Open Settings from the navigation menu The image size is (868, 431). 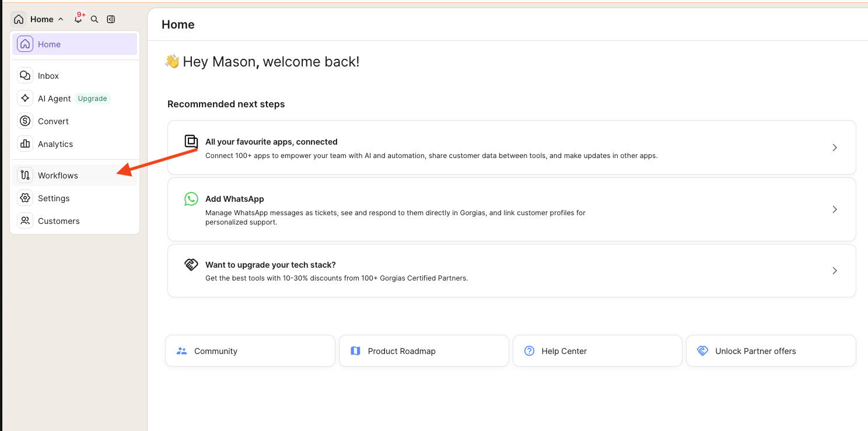pos(75,198)
